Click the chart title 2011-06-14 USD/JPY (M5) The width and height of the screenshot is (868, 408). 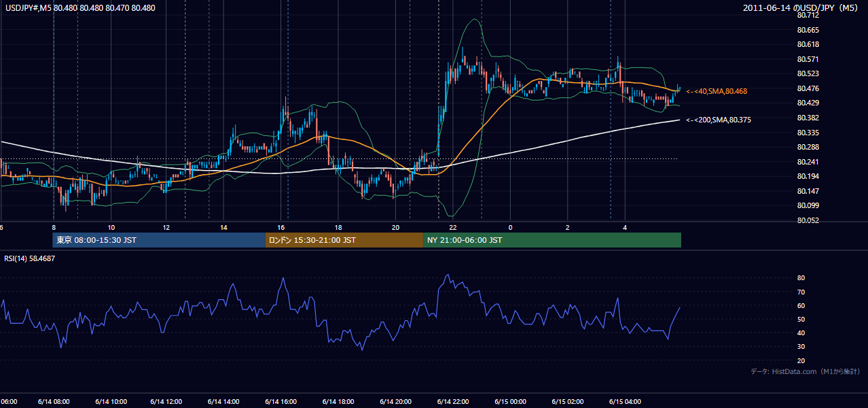(801, 8)
